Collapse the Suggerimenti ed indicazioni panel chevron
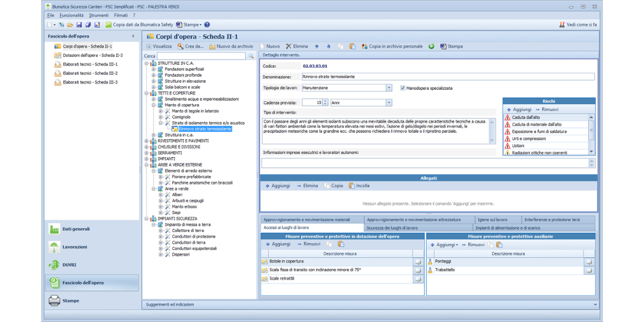 [595, 304]
